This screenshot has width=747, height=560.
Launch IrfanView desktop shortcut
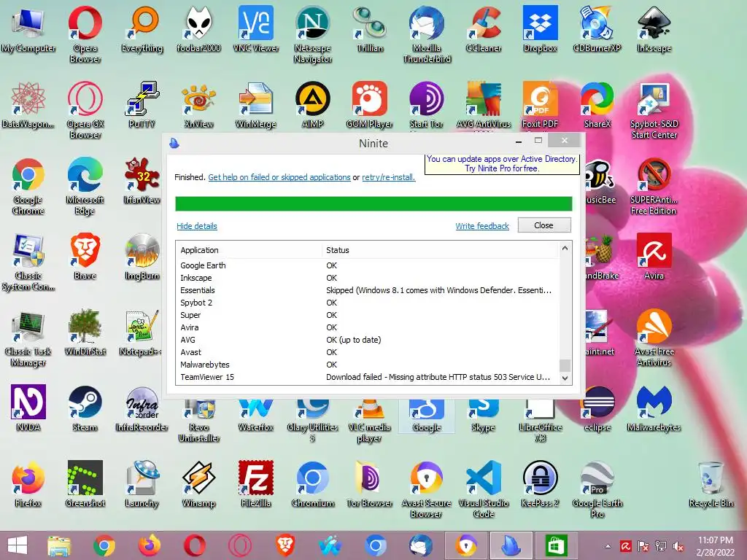(142, 181)
